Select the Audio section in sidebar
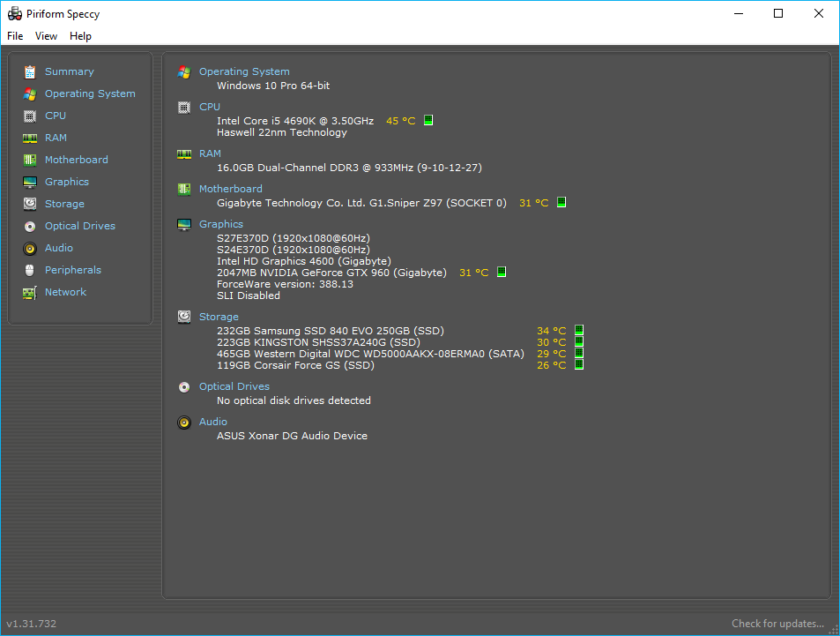The height and width of the screenshot is (636, 840). pos(59,248)
